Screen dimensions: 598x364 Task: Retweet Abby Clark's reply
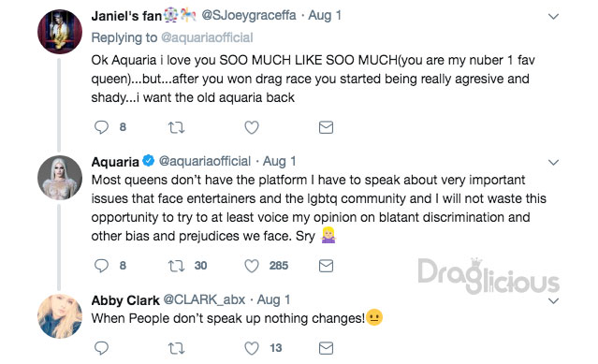pos(176,348)
